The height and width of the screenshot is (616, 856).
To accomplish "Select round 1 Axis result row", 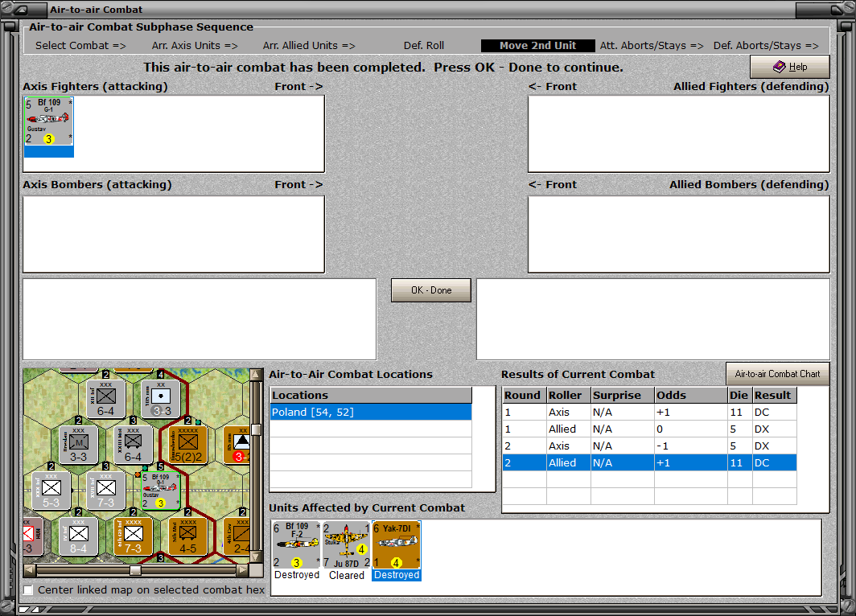I will [649, 412].
